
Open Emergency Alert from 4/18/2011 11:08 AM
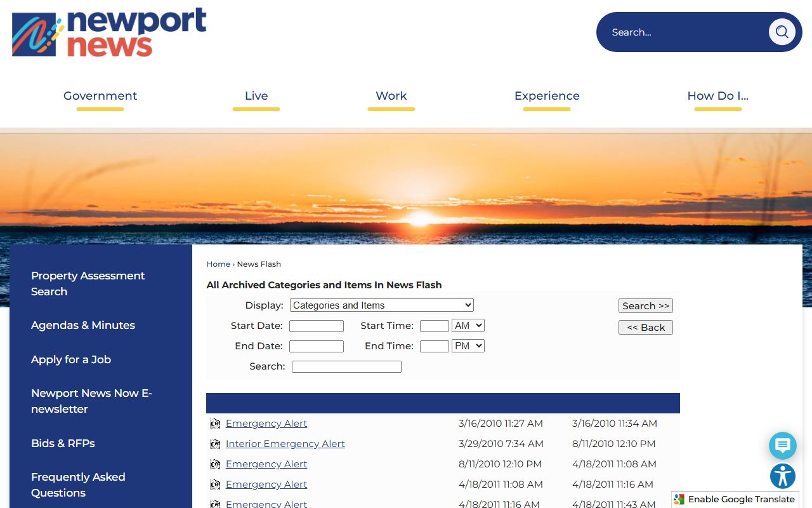(x=266, y=485)
